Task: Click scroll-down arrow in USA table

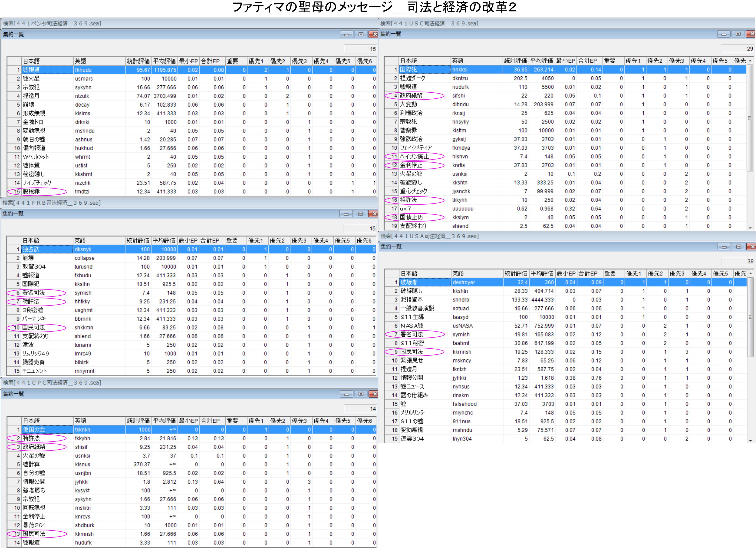Action: point(750,441)
